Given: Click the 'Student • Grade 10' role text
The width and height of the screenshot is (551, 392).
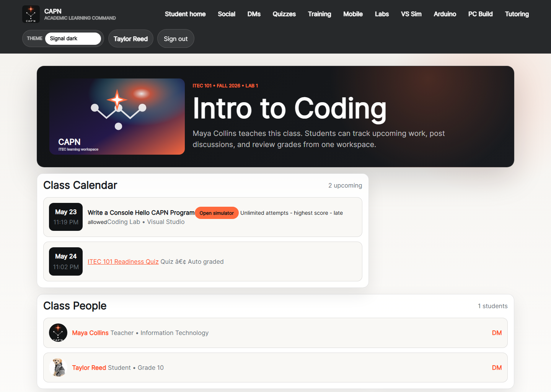Looking at the screenshot, I should coord(136,368).
